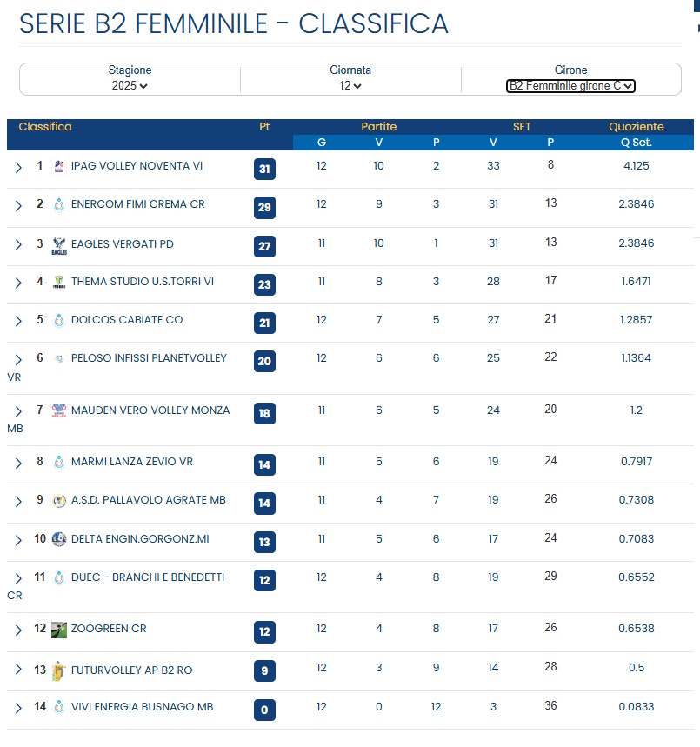This screenshot has height=747, width=700.
Task: Click the IPAG Volley Noventa team logo
Action: pos(59,166)
